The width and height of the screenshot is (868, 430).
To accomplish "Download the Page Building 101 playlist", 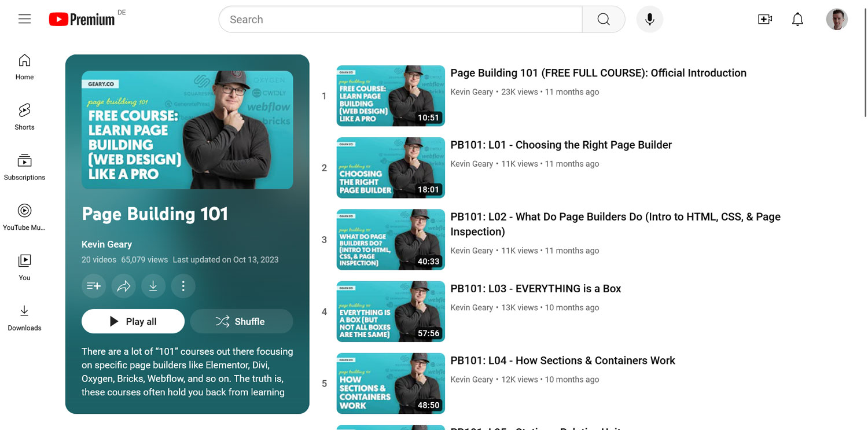I will pos(153,286).
